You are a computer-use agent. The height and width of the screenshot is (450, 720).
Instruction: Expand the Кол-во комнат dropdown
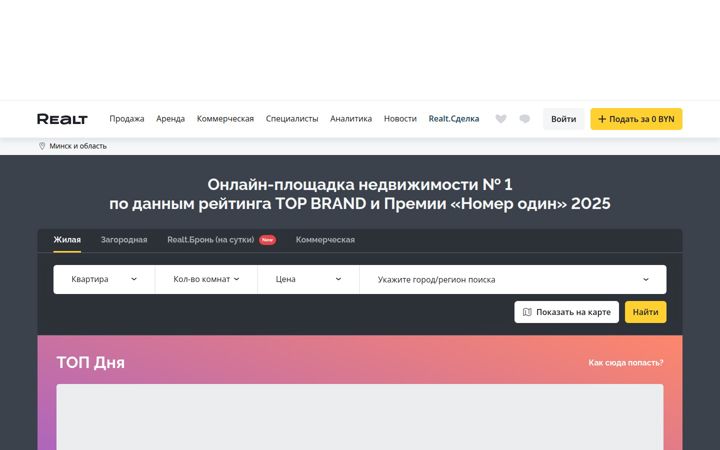(206, 279)
